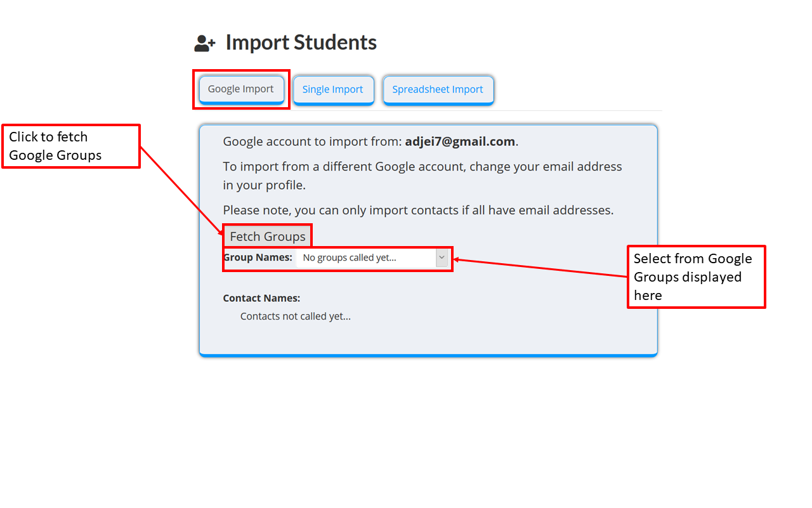Click the 'Please note' contacts notice text
812x508 pixels.
417,210
